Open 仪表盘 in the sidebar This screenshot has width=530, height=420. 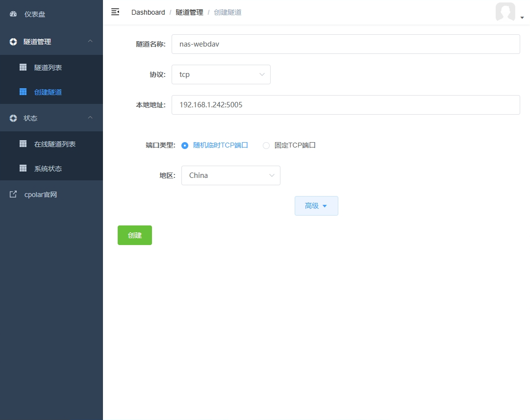click(51, 14)
